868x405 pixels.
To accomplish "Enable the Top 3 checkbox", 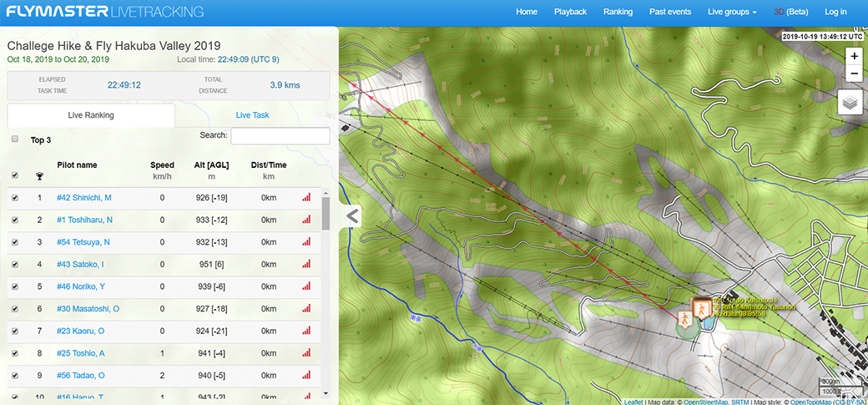I will [15, 139].
